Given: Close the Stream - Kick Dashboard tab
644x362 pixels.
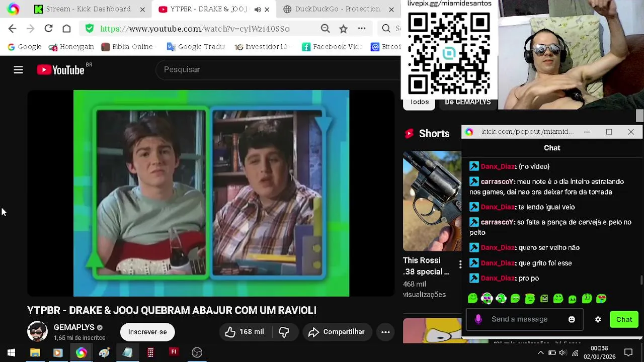Looking at the screenshot, I should click(142, 9).
